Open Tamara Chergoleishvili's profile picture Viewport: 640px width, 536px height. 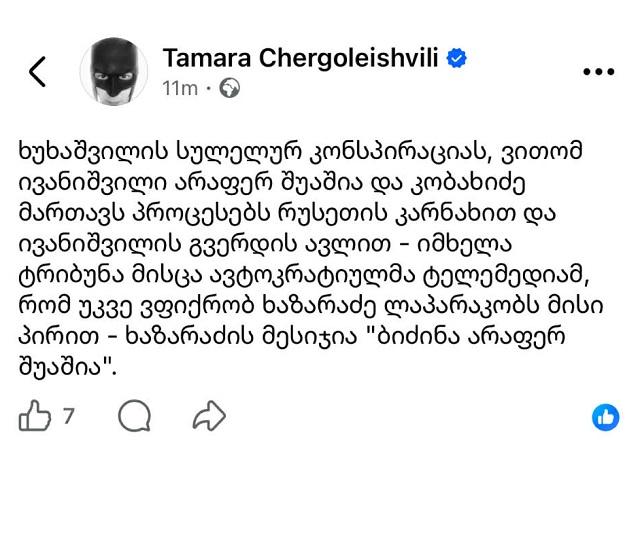coord(114,70)
